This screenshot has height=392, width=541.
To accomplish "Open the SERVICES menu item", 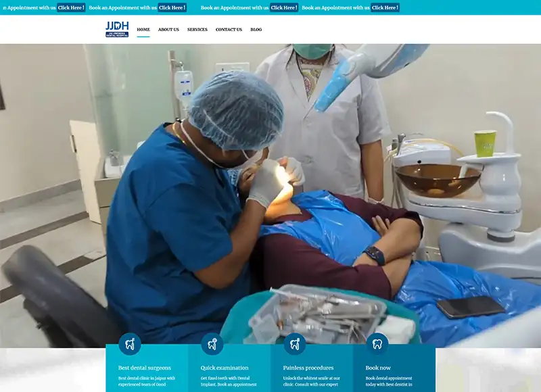I will tap(199, 29).
